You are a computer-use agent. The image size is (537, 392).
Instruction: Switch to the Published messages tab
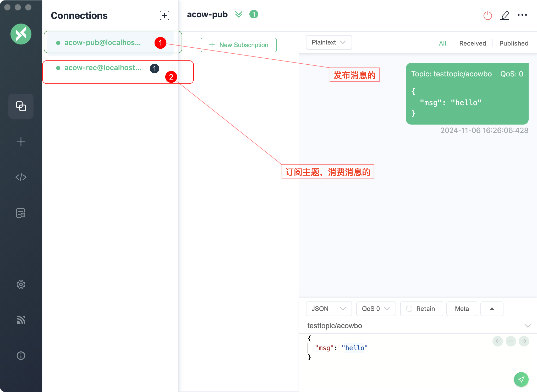pos(514,43)
